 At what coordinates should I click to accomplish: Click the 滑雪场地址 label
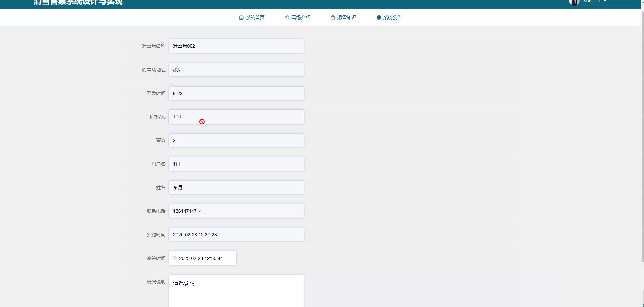coord(154,70)
